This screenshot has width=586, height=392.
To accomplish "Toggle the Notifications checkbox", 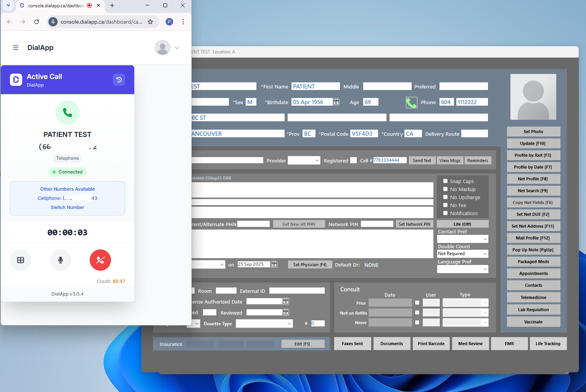I will click(445, 213).
